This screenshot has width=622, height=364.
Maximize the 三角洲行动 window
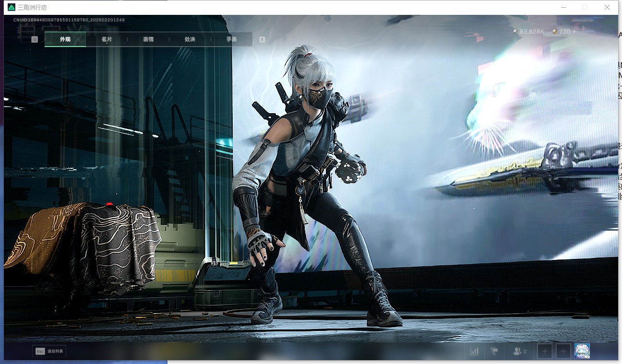tap(585, 7)
